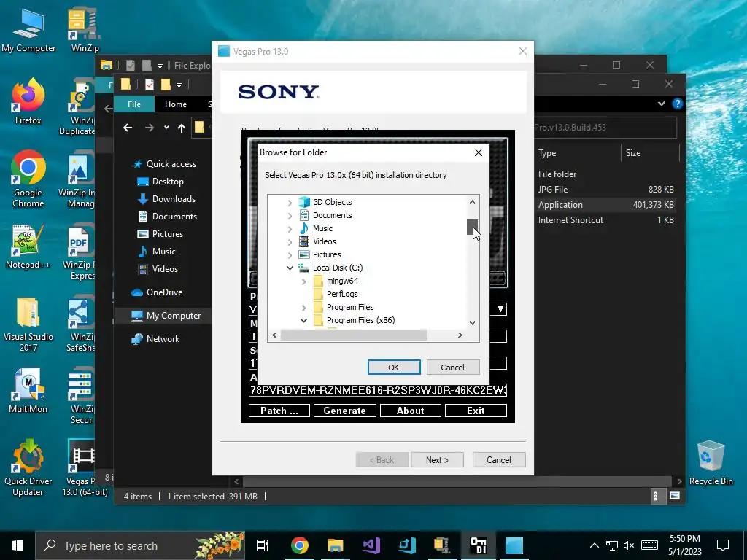Screen dimensions: 747x560
Task: Go up one folder in Explorer
Action: tap(182, 128)
